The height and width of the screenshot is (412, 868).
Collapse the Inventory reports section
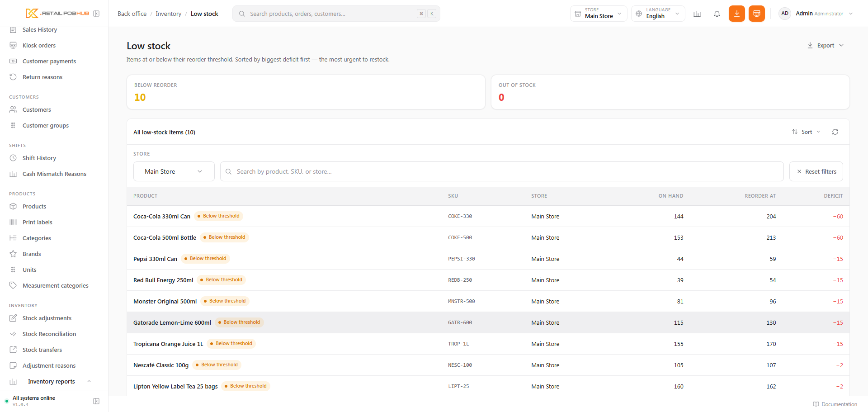89,382
